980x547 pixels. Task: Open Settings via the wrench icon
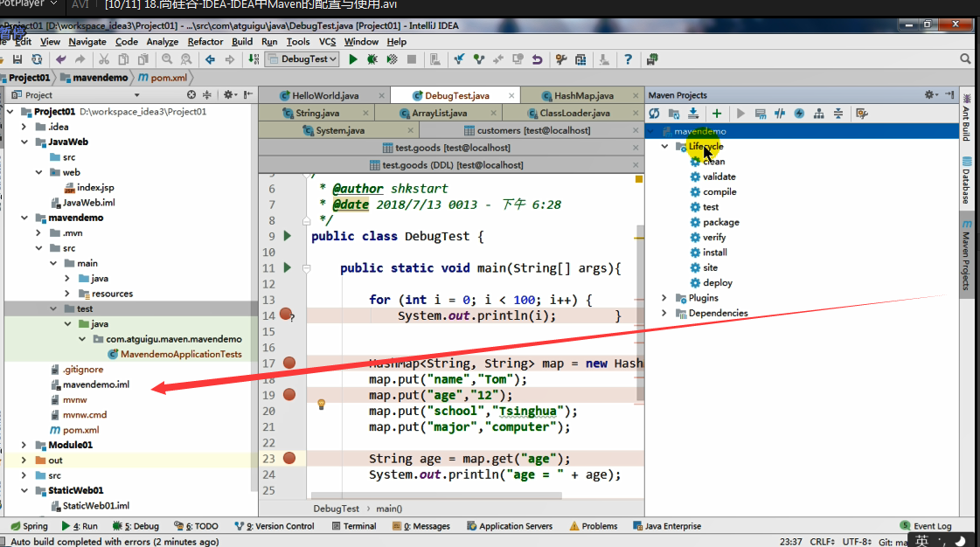[x=561, y=59]
